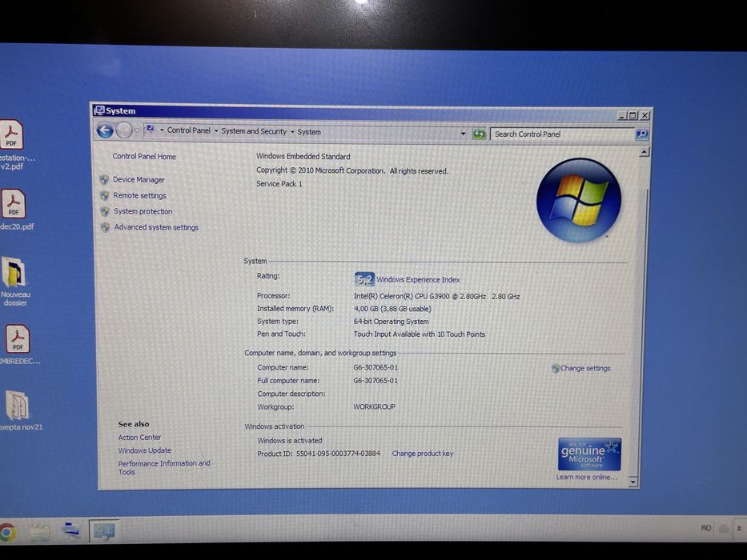
Task: Click the active System taskbar button
Action: (104, 530)
